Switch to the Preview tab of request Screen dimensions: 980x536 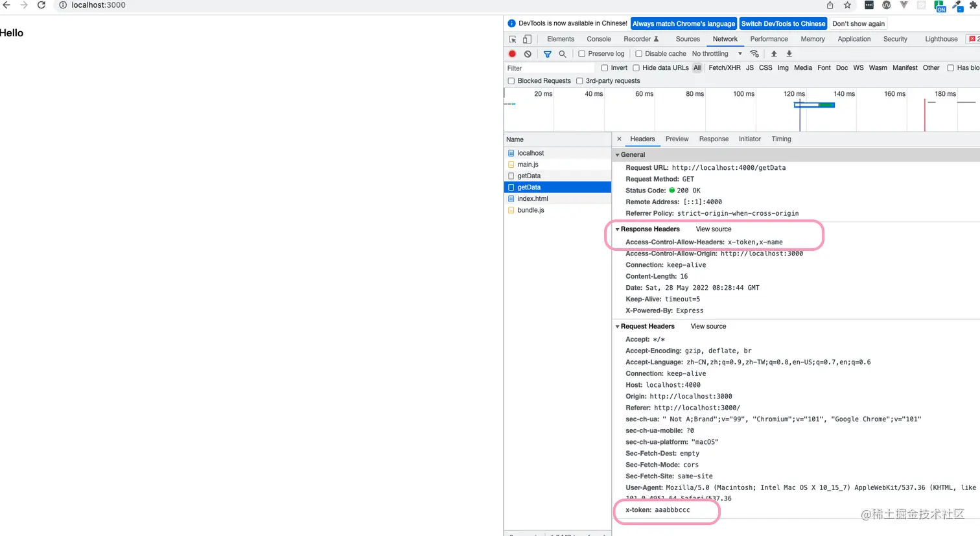click(x=677, y=139)
